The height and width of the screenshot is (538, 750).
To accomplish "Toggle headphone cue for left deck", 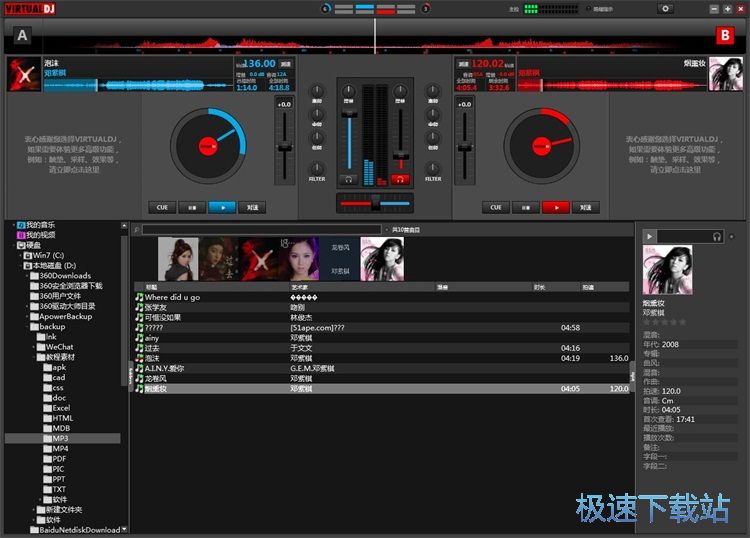I will click(349, 179).
